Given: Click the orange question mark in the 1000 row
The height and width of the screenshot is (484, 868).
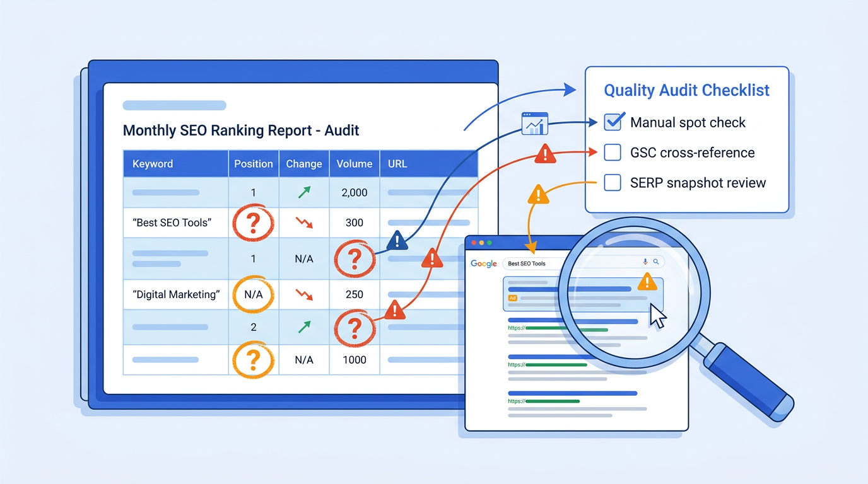Looking at the screenshot, I should pyautogui.click(x=254, y=360).
